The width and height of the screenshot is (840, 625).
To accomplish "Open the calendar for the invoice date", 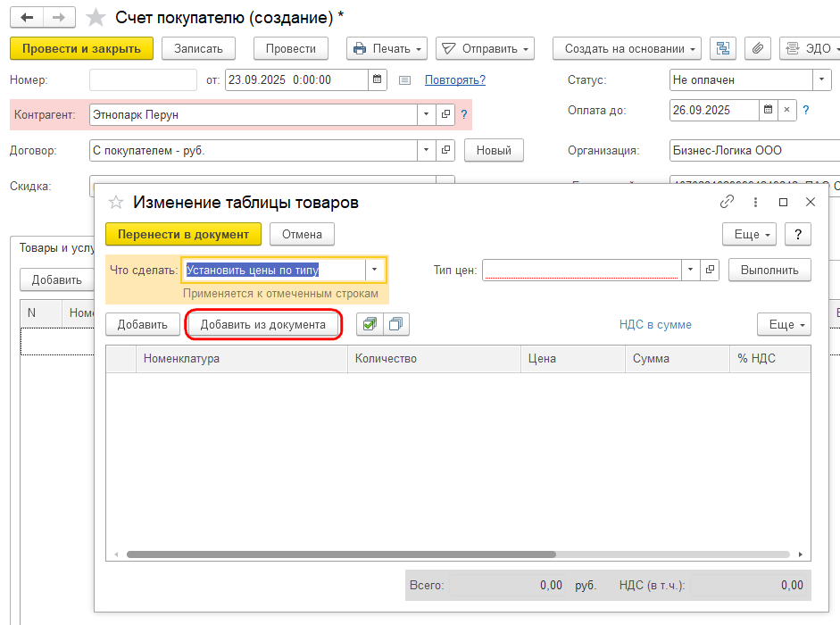I will pos(377,79).
